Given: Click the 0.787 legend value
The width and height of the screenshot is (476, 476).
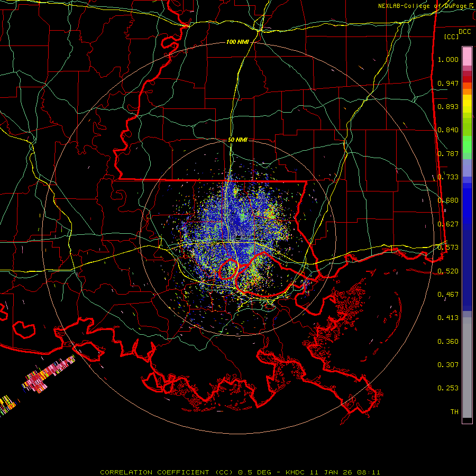Looking at the screenshot, I should (x=448, y=153).
